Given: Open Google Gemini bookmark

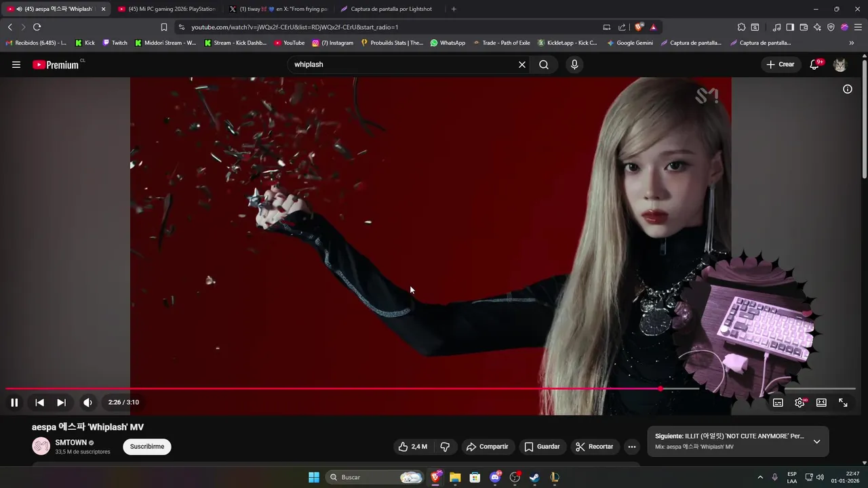Looking at the screenshot, I should (x=630, y=43).
